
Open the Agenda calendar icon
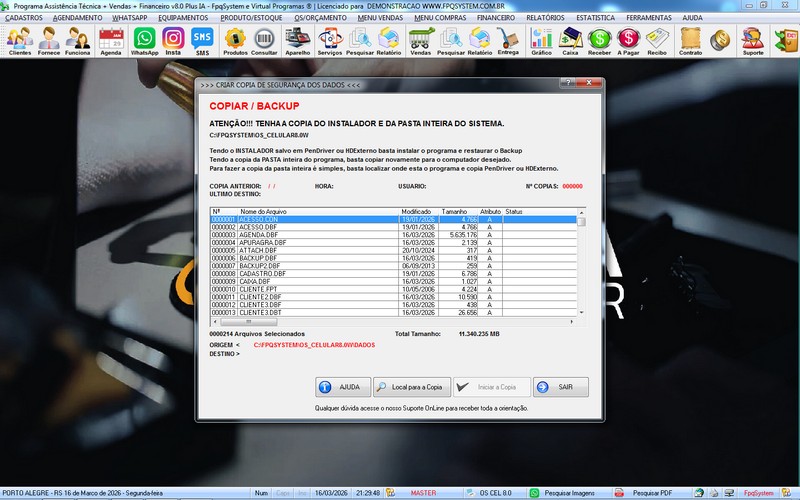(111, 40)
